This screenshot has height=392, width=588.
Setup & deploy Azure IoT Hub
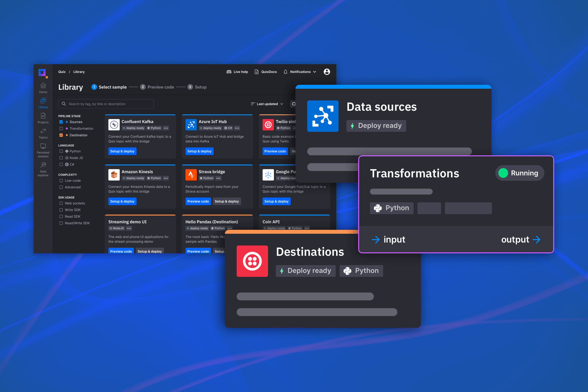click(199, 151)
